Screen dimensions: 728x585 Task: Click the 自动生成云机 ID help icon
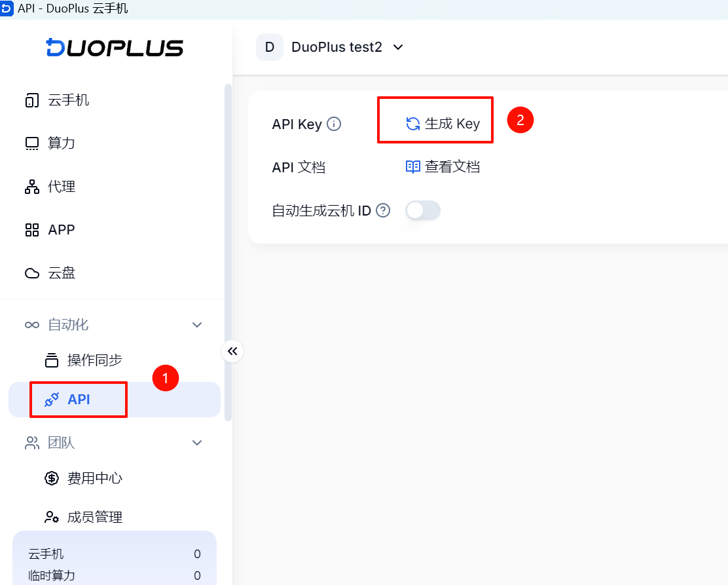click(382, 210)
